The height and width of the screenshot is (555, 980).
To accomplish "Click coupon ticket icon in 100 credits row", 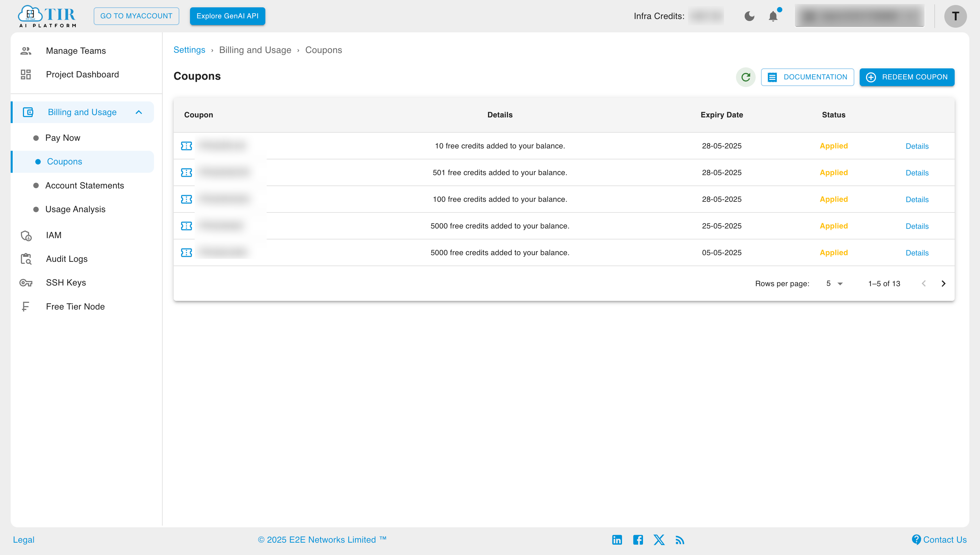I will coord(186,199).
